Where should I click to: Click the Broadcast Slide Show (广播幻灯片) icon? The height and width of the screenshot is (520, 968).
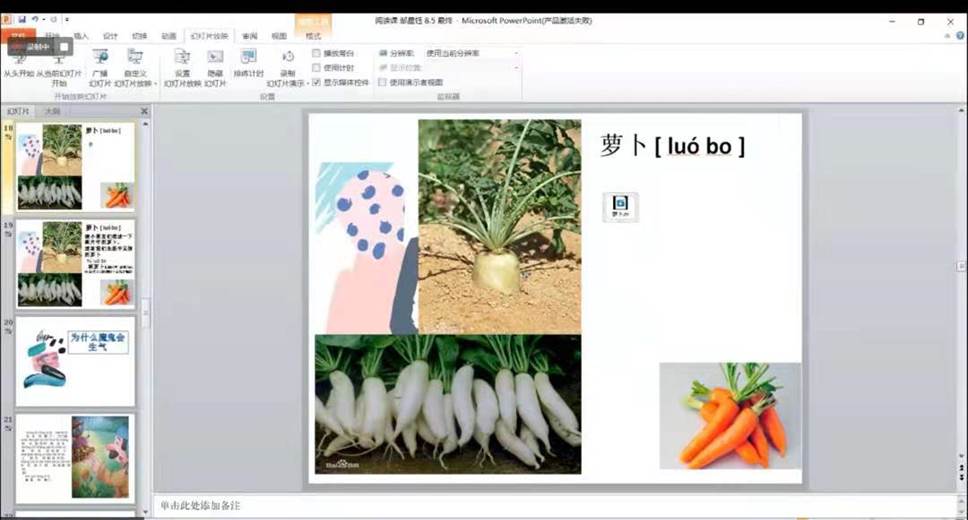[100, 60]
